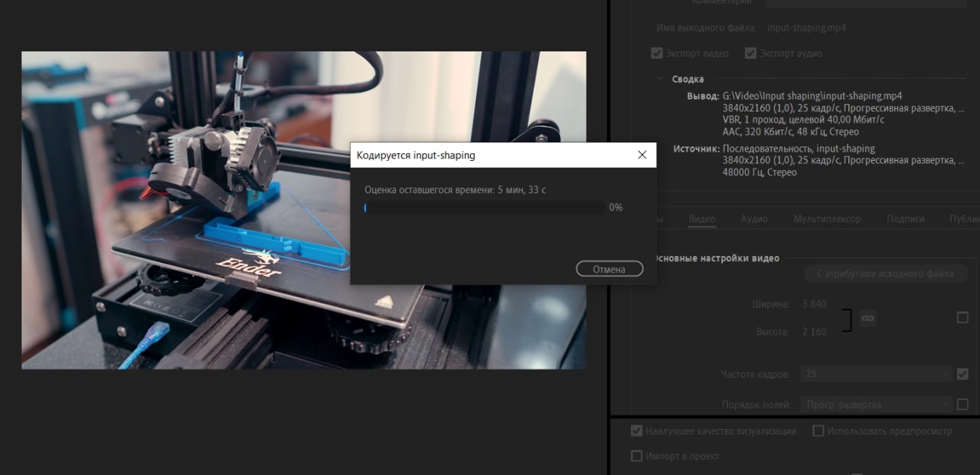Click С атрибутами исходного файла button
This screenshot has width=980, height=475.
click(886, 274)
